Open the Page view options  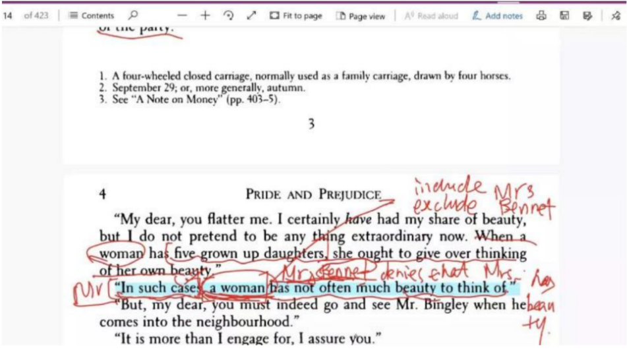[x=361, y=16]
